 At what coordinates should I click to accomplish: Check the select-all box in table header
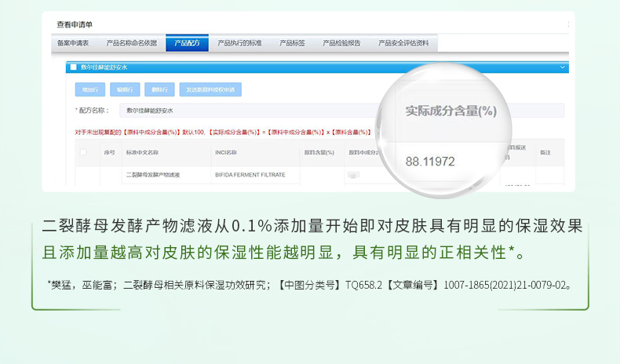coord(83,152)
